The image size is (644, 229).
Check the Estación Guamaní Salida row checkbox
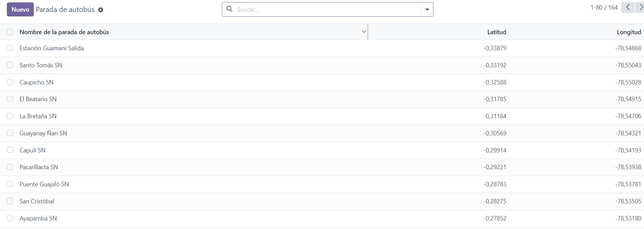pos(10,48)
